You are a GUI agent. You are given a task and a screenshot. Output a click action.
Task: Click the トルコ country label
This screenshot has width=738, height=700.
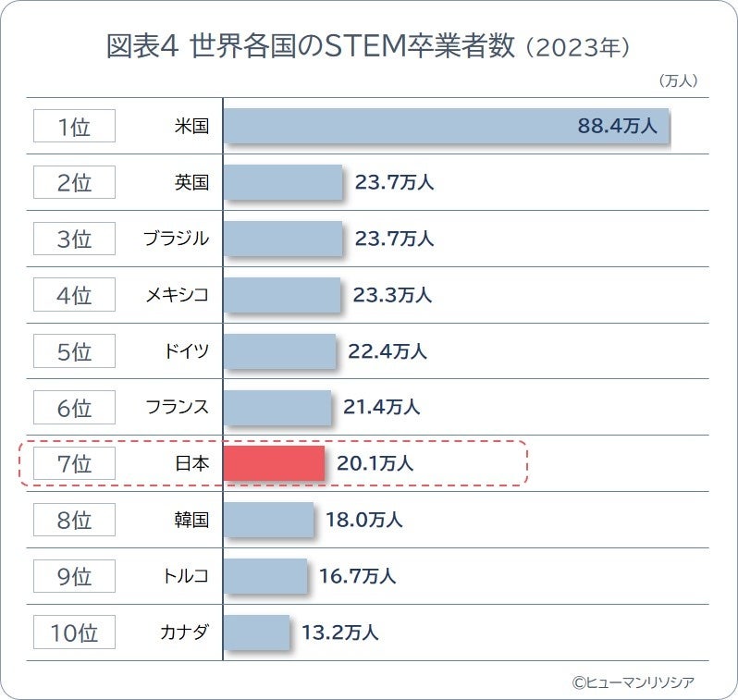coord(186,576)
